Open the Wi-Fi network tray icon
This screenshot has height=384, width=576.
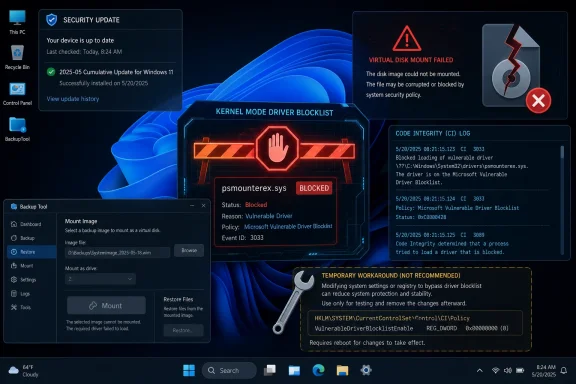point(495,370)
